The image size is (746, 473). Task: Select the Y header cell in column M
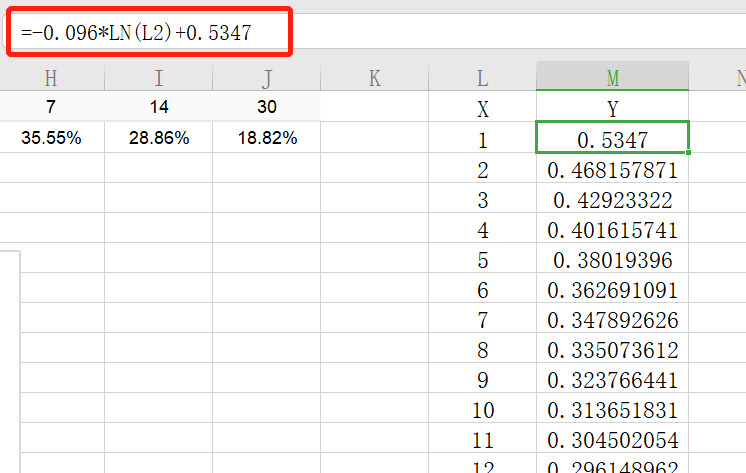point(612,108)
